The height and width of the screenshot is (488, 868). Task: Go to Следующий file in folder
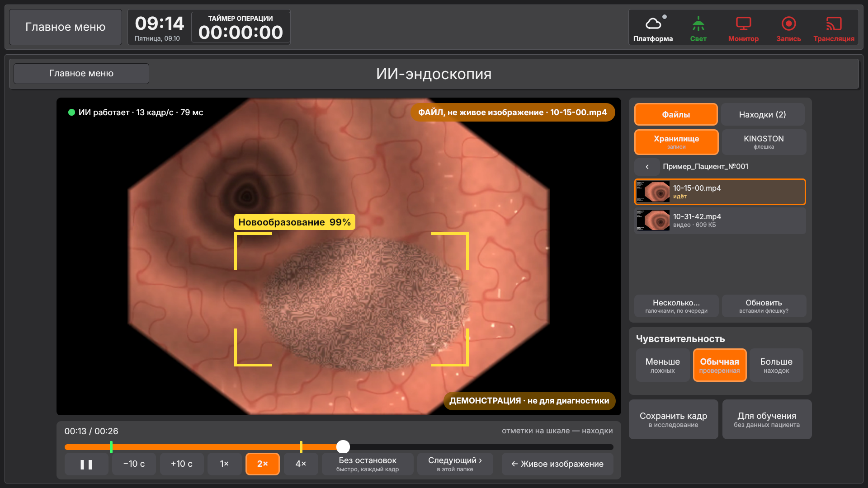click(x=455, y=464)
